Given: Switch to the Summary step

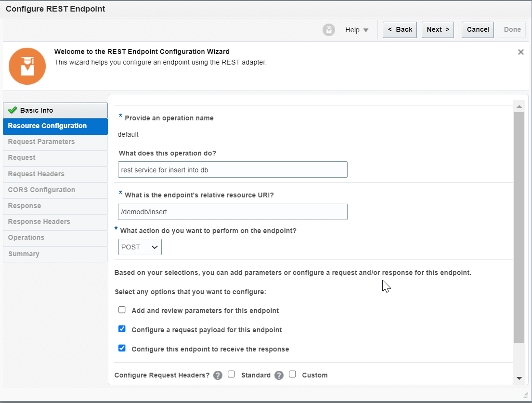Looking at the screenshot, I should (x=23, y=254).
